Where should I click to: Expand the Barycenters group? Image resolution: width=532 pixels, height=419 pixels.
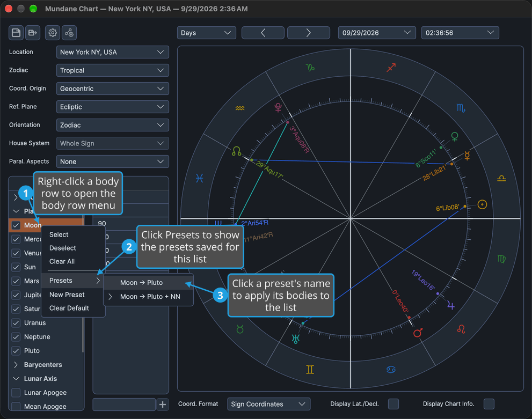click(x=16, y=365)
